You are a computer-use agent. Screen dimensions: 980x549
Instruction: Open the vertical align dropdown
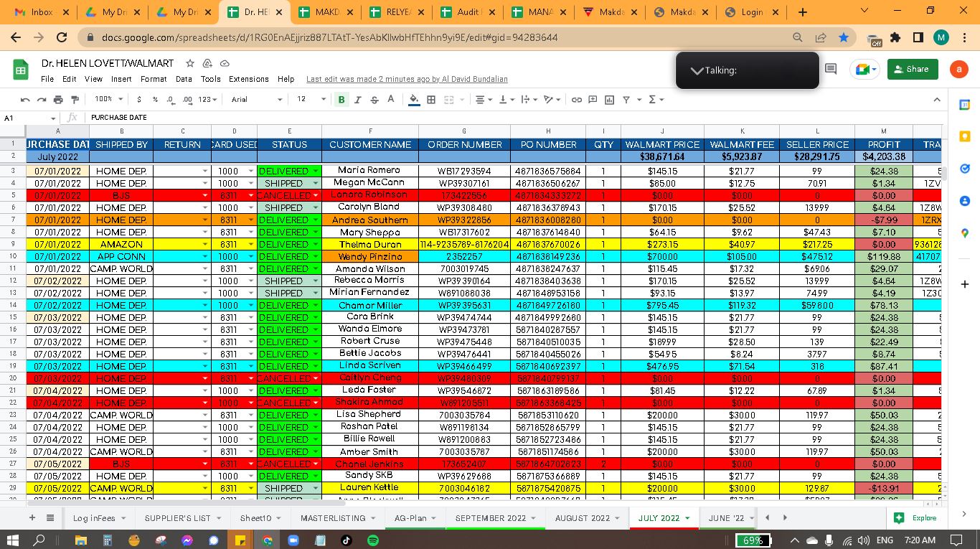tap(507, 100)
